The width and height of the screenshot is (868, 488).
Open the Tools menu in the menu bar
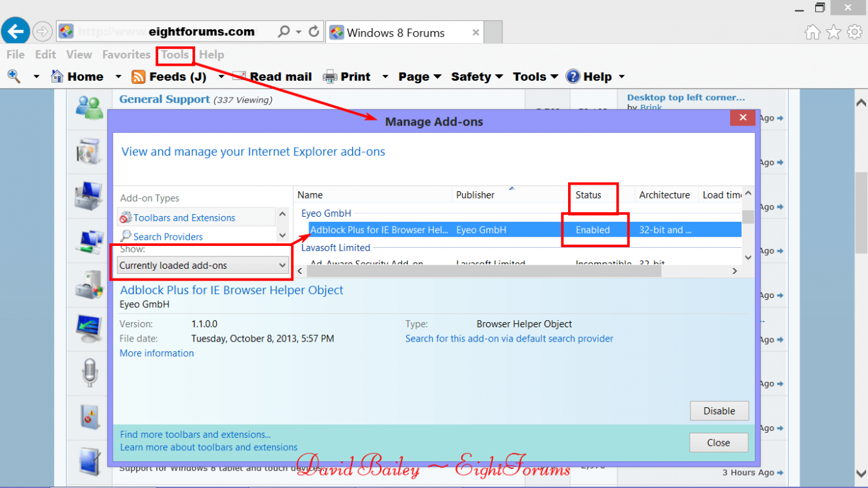point(175,55)
